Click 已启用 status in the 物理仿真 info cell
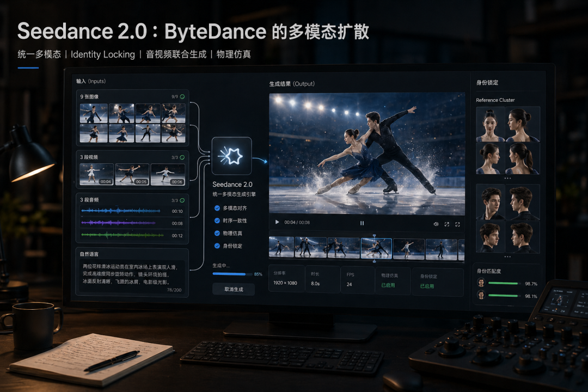Viewport: 588px width, 392px height. tap(388, 285)
